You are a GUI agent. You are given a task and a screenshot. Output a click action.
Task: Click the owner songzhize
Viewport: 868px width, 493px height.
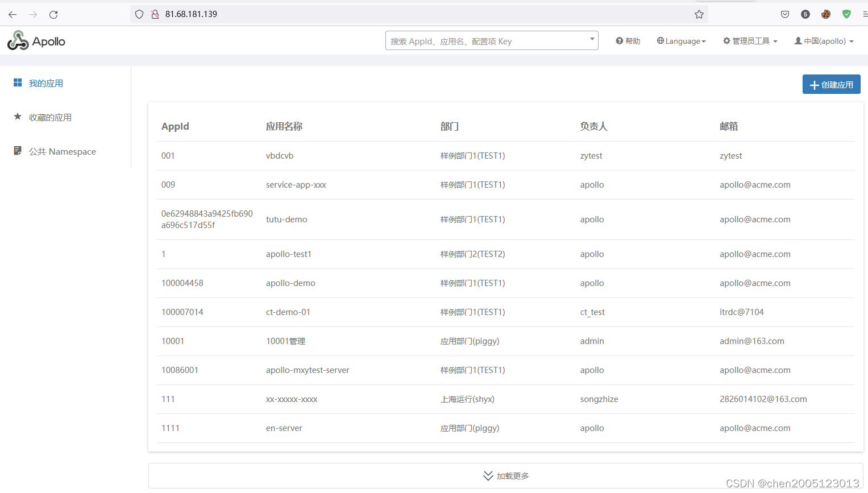[599, 399]
